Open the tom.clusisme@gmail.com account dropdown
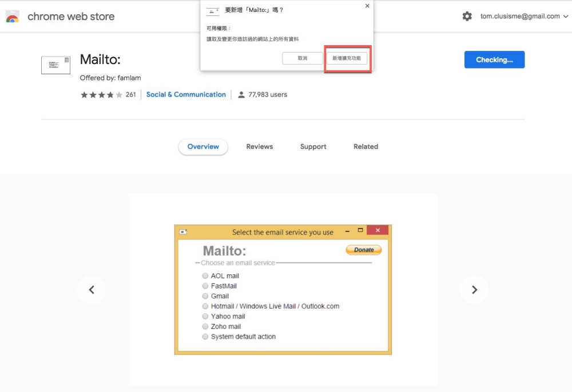This screenshot has height=392, width=572. [x=524, y=16]
